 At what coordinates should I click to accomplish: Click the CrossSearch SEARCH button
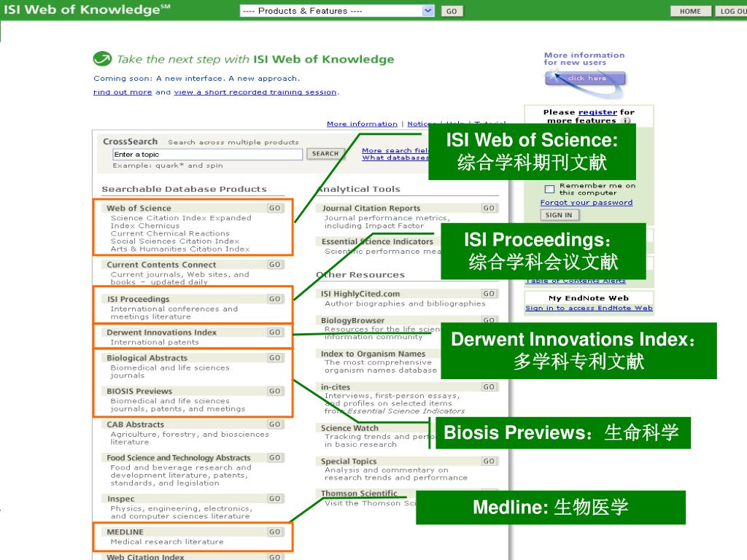click(x=325, y=154)
